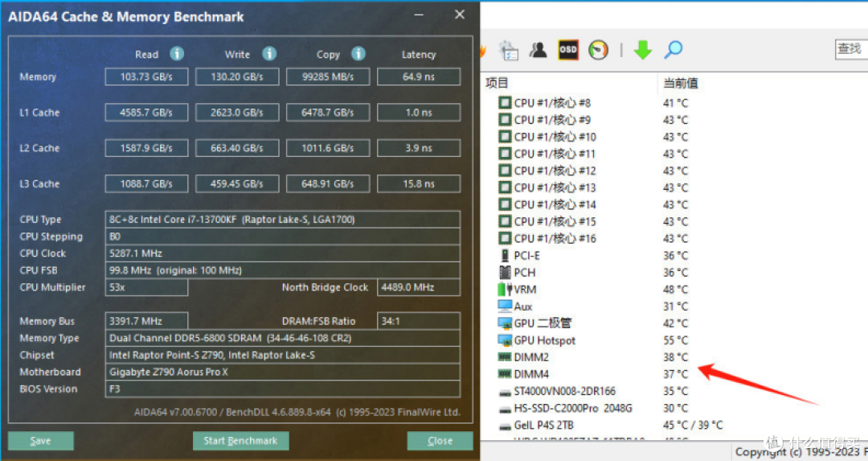This screenshot has width=868, height=461.
Task: Click the search input field 查找
Action: pyautogui.click(x=851, y=49)
